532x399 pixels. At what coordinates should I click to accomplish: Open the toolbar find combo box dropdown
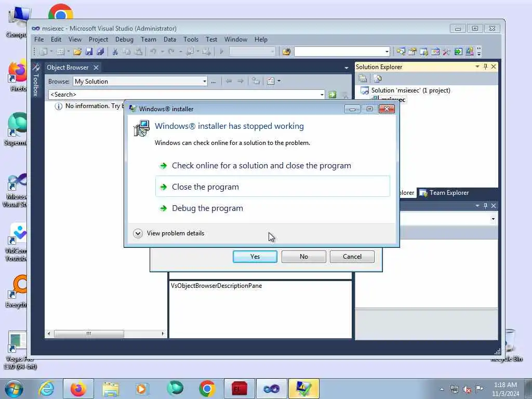point(387,51)
